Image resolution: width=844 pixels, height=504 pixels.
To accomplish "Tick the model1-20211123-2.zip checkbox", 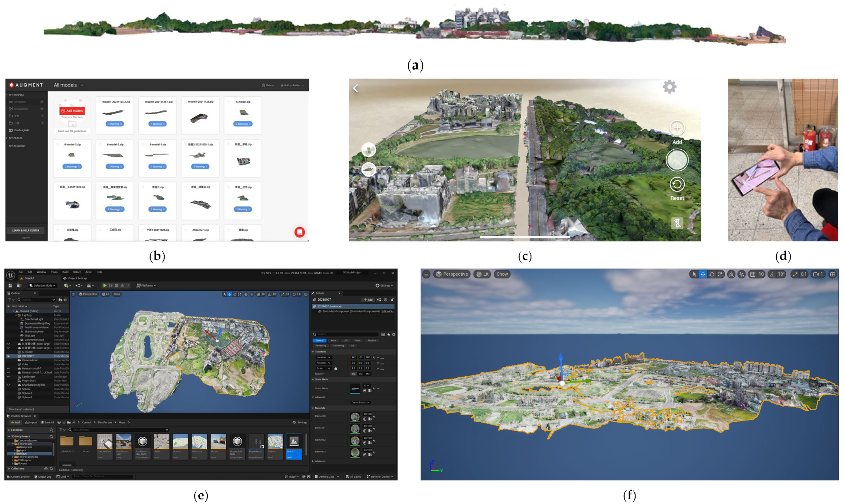I will tap(100, 102).
